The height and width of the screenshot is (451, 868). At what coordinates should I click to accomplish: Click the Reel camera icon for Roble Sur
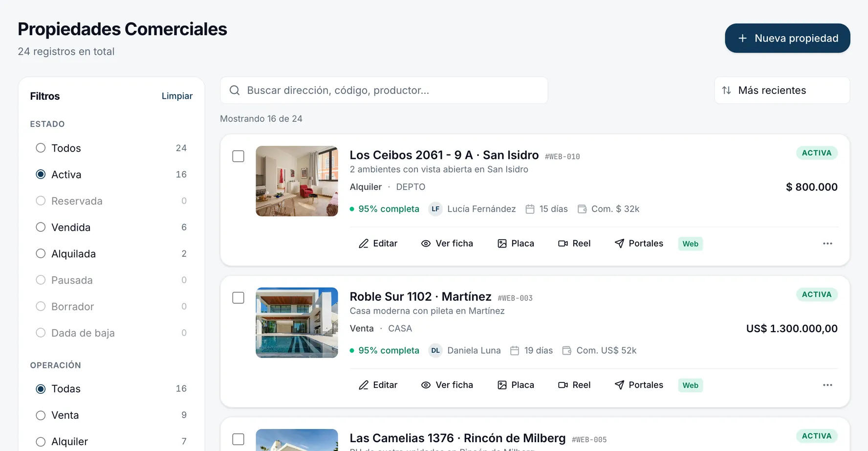[x=563, y=385]
